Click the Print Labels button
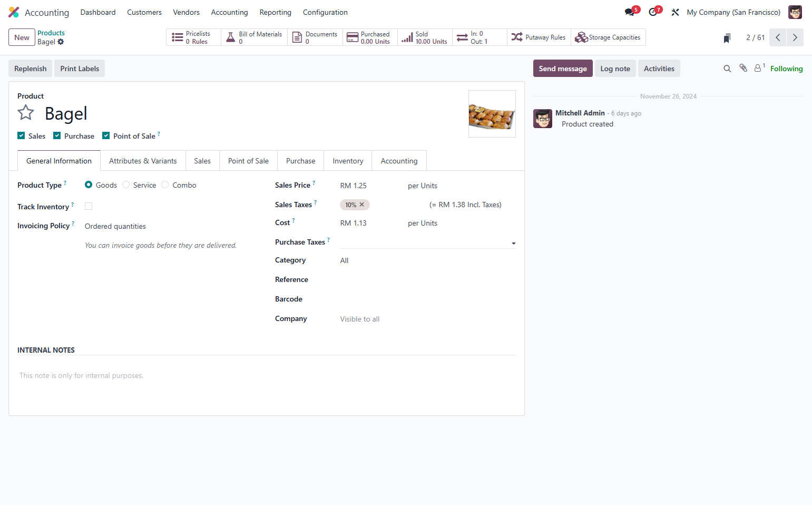The width and height of the screenshot is (812, 505). click(x=80, y=69)
